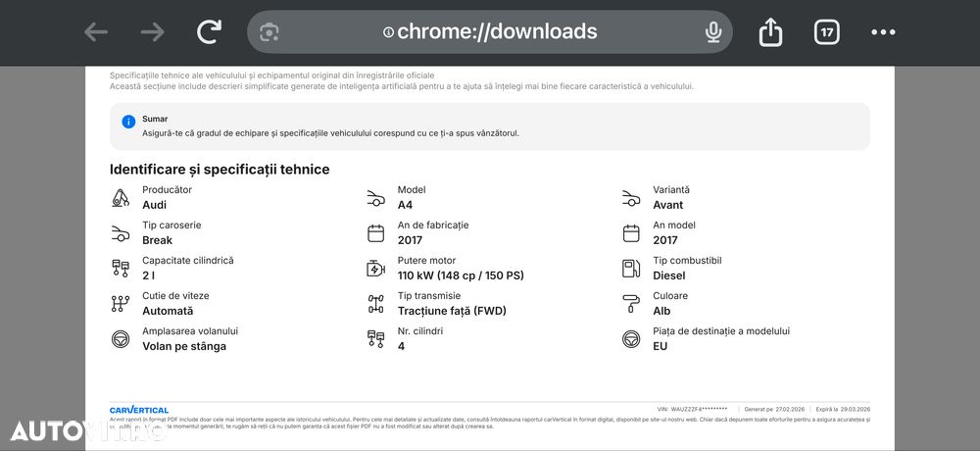Select the manufacturer value Audi

(x=155, y=205)
